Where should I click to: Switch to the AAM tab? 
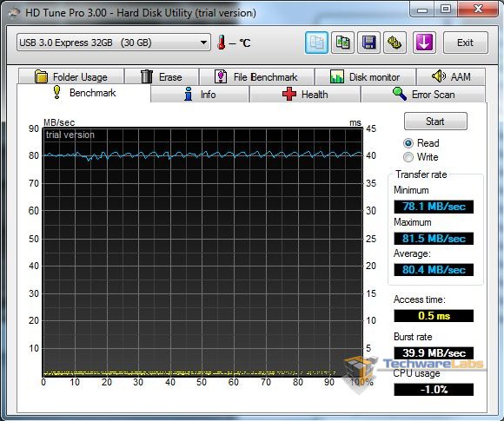click(451, 76)
